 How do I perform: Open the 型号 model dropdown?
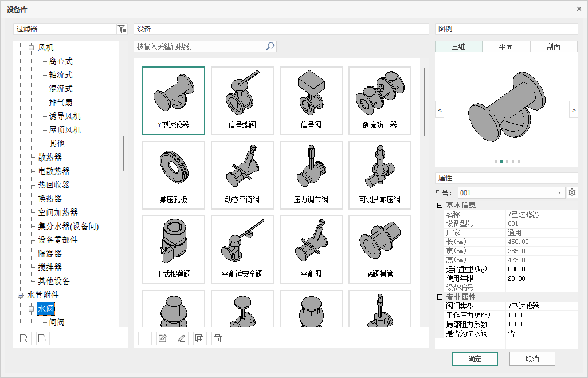(x=559, y=193)
